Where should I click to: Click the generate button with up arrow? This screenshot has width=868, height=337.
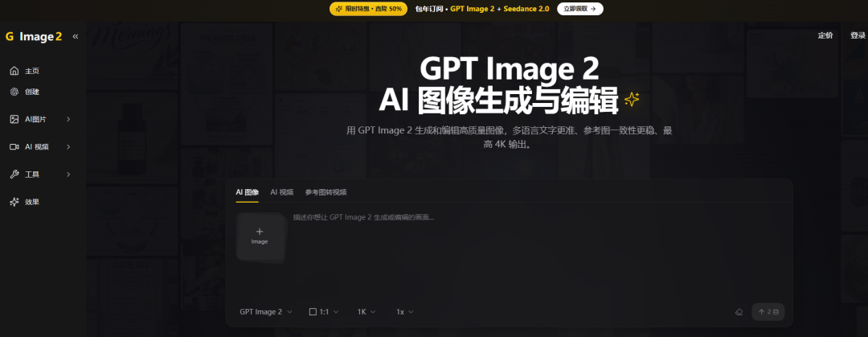(x=768, y=312)
